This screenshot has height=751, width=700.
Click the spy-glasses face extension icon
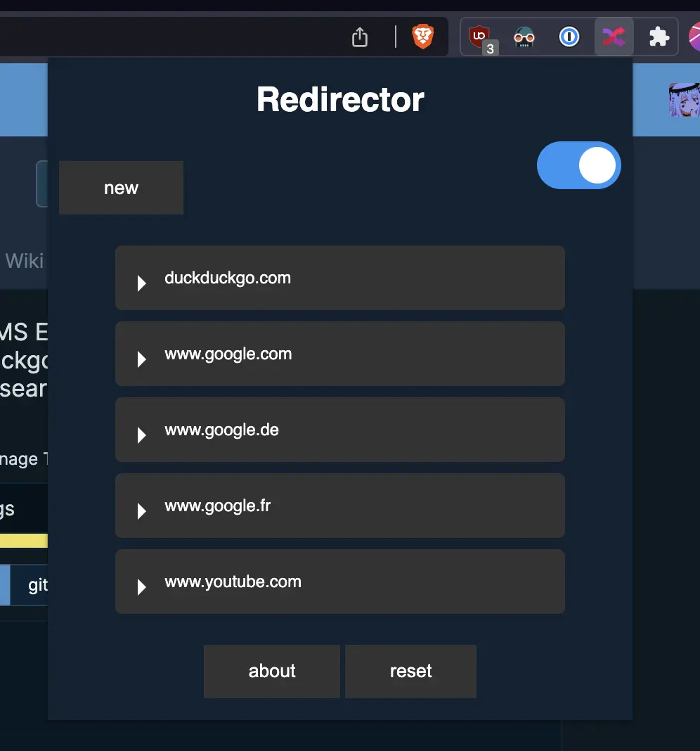[x=524, y=37]
